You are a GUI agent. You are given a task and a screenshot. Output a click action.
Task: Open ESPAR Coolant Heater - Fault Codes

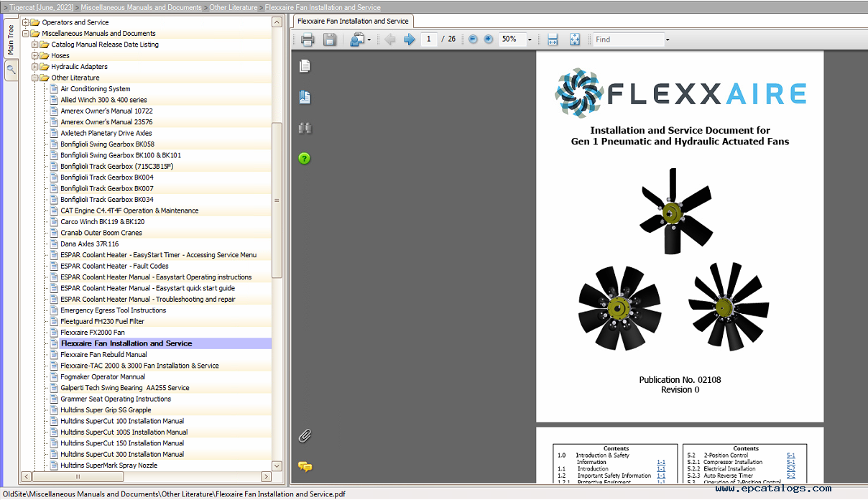point(115,266)
